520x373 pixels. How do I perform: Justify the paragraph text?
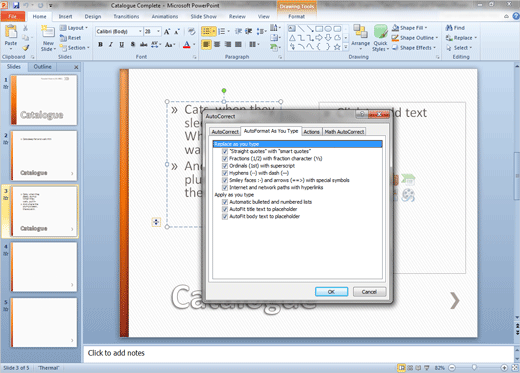click(238, 44)
